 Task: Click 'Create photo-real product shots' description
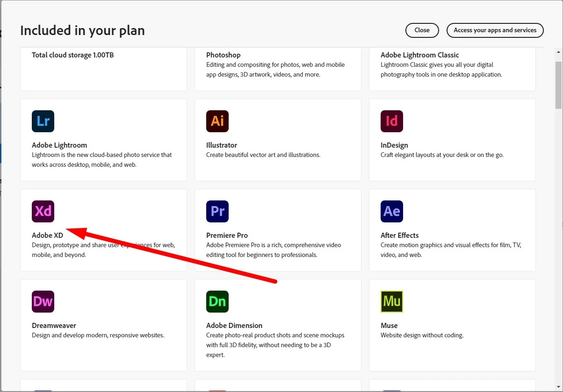tap(275, 345)
